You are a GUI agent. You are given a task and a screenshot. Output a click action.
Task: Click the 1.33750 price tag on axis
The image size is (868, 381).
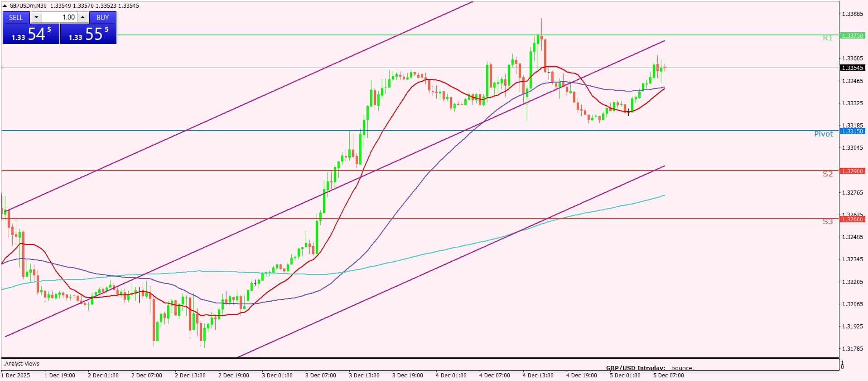click(x=852, y=35)
